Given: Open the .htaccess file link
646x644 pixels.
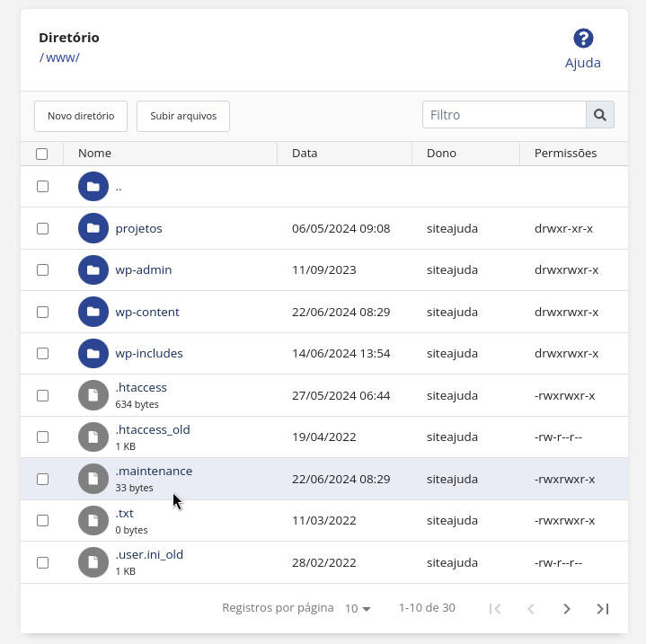Looking at the screenshot, I should (141, 387).
